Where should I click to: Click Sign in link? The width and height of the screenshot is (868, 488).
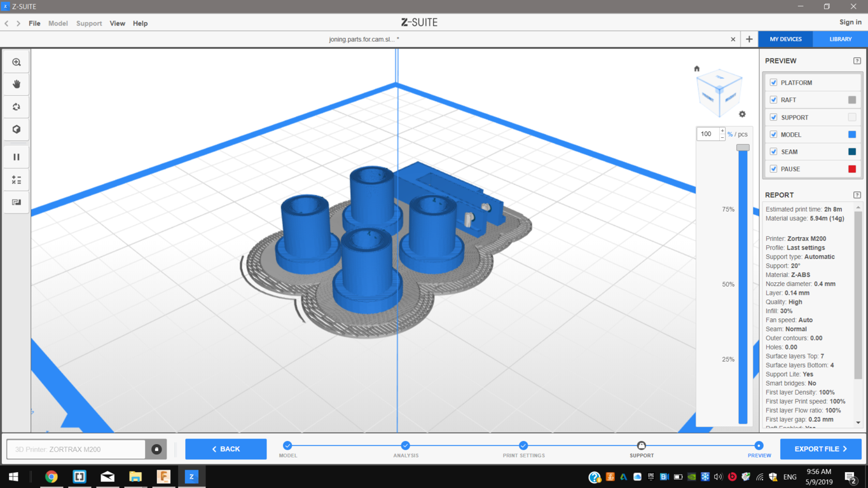(x=850, y=22)
